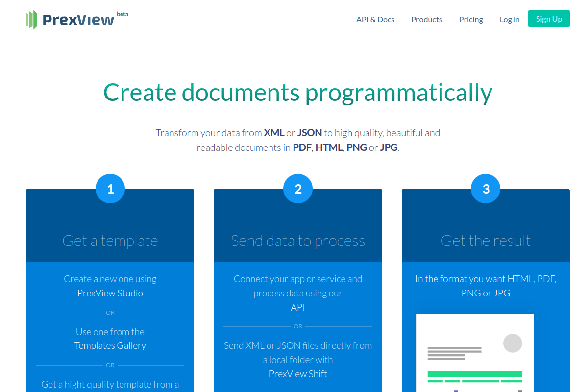
Task: Go to the Pricing page
Action: (x=471, y=19)
